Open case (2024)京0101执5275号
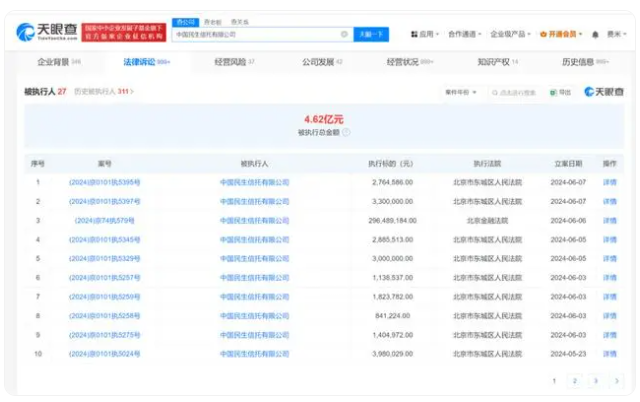The image size is (640, 402). pos(104,335)
